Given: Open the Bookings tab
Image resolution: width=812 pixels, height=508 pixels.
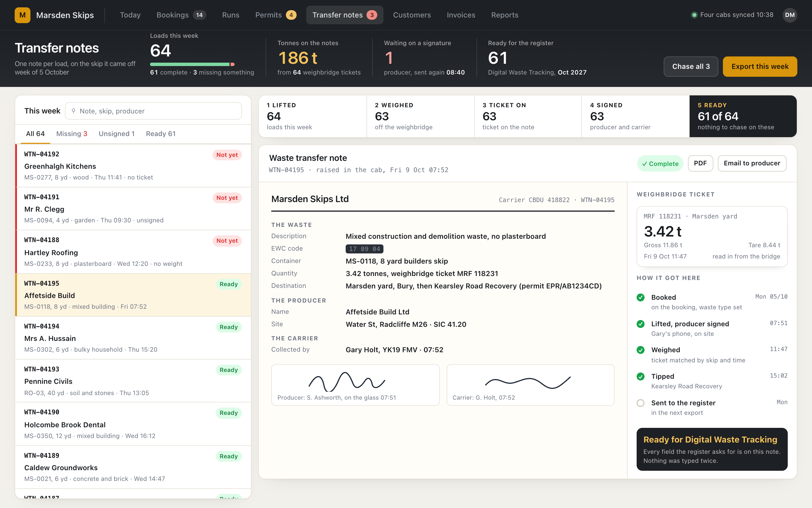Looking at the screenshot, I should 181,15.
